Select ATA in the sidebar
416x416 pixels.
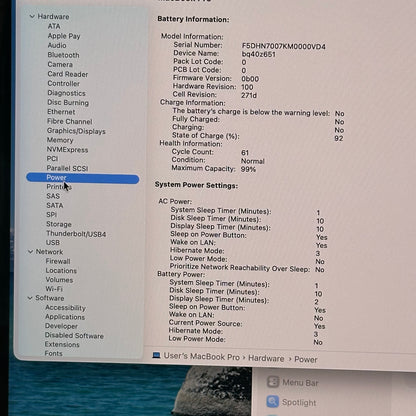54,26
